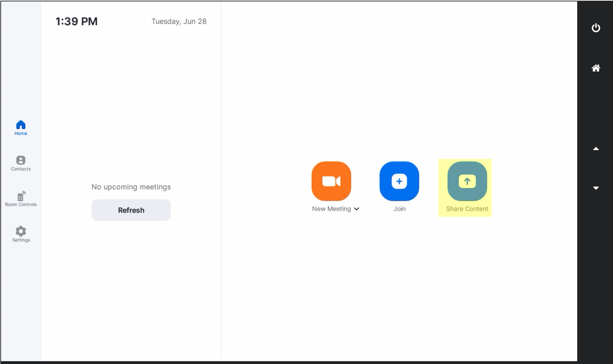Click the '1:39 PM' clock text
The image size is (613, 364).
point(77,21)
